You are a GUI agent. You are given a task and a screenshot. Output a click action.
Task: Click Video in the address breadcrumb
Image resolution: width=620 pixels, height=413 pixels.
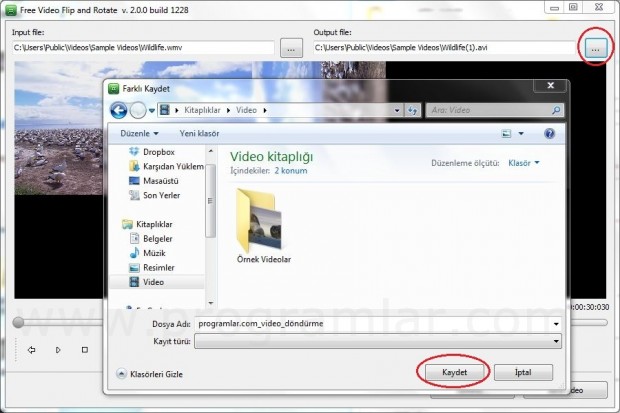(x=246, y=110)
